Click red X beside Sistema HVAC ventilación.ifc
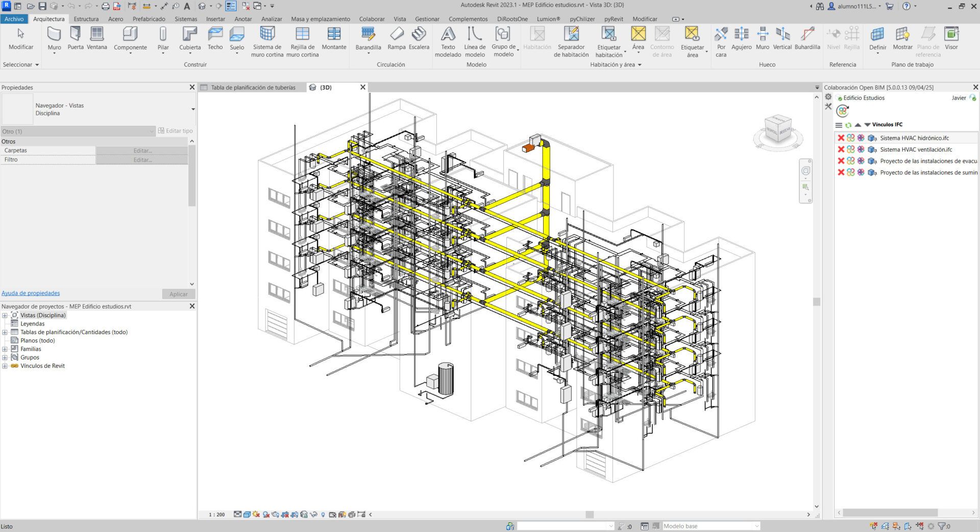The image size is (980, 532). [841, 149]
